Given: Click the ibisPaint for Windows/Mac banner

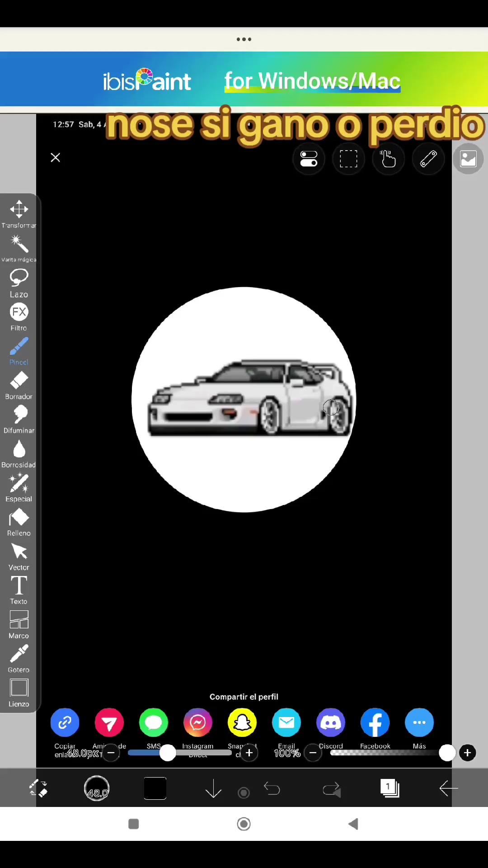Looking at the screenshot, I should pyautogui.click(x=244, y=79).
